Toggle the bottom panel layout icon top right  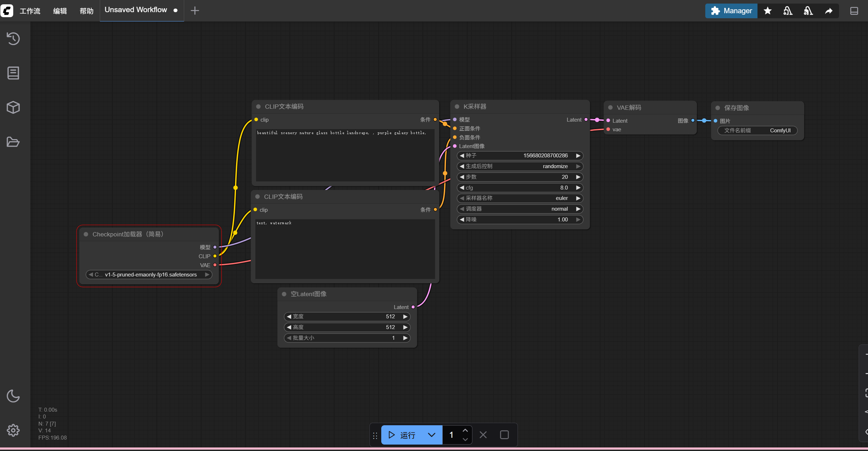854,11
